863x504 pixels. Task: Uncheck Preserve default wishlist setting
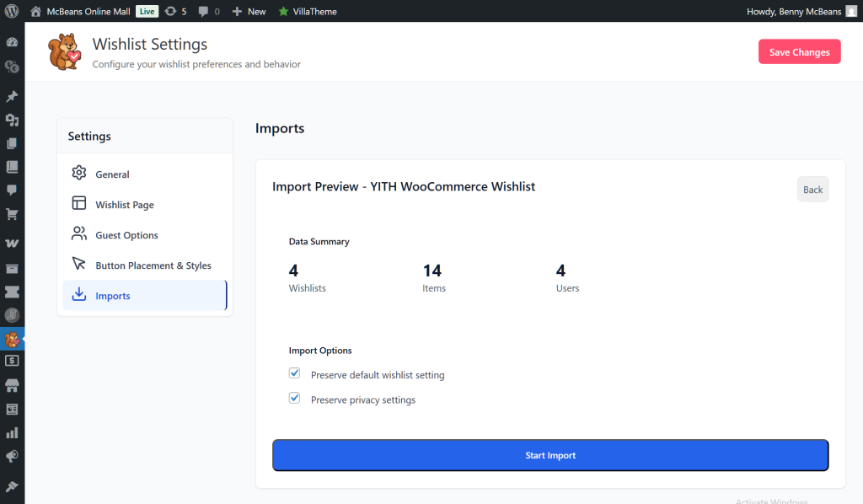[294, 373]
